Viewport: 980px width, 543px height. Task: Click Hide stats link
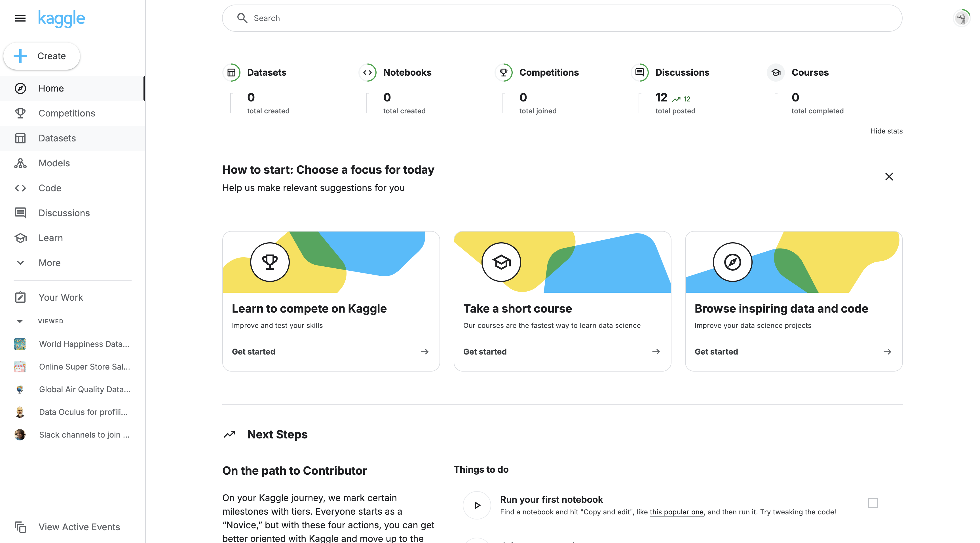pos(886,131)
